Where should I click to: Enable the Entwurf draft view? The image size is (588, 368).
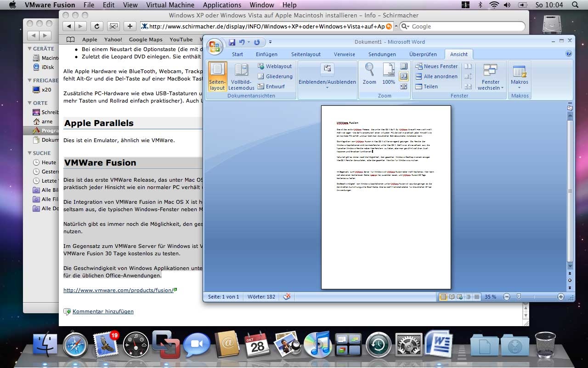click(271, 86)
